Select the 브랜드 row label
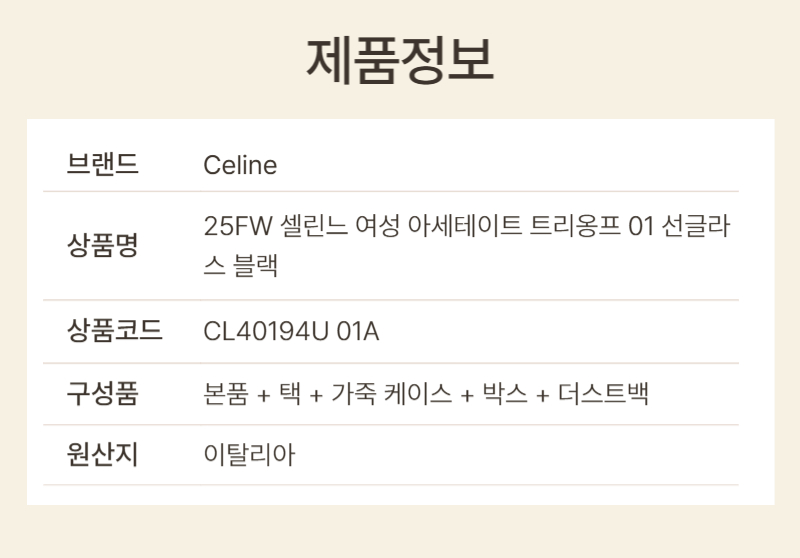 [103, 164]
